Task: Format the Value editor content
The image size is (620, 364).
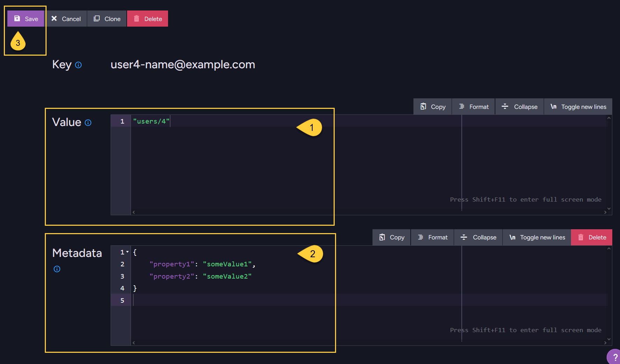Action: point(474,107)
